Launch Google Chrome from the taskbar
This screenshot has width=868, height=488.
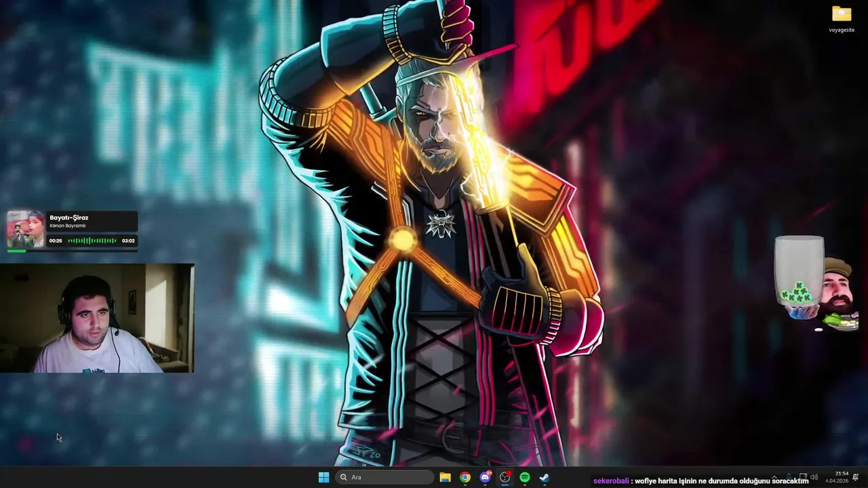(x=465, y=477)
